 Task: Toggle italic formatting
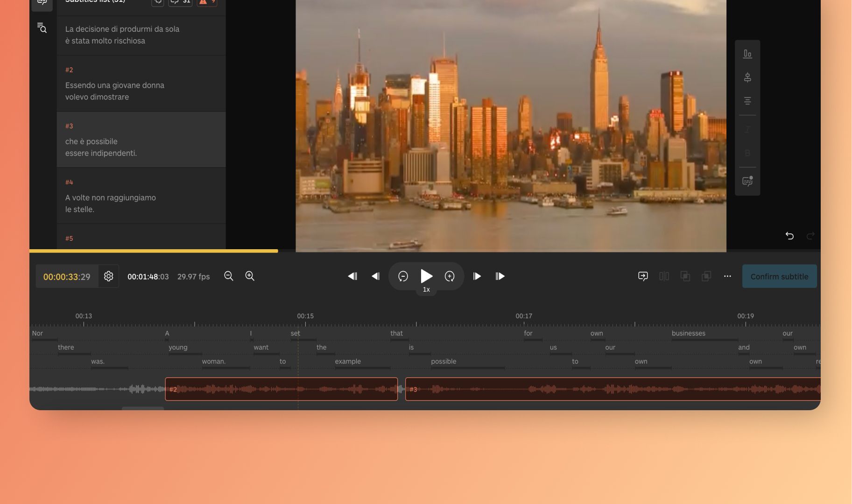tap(747, 129)
